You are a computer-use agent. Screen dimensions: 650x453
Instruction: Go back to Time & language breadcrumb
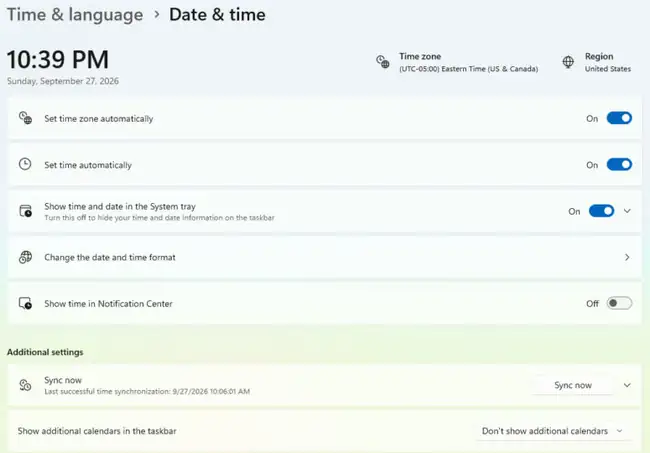(75, 15)
